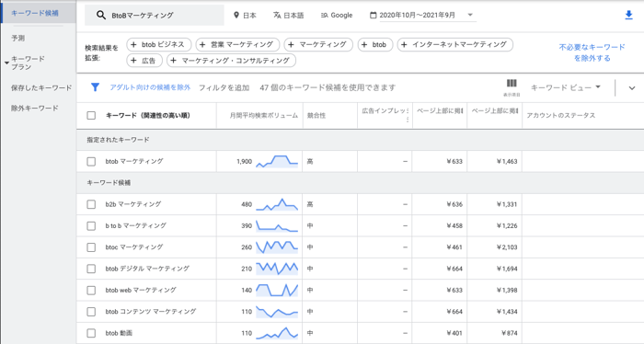The image size is (644, 344).
Task: Download keyword ideas with the download icon
Action: coord(628,16)
